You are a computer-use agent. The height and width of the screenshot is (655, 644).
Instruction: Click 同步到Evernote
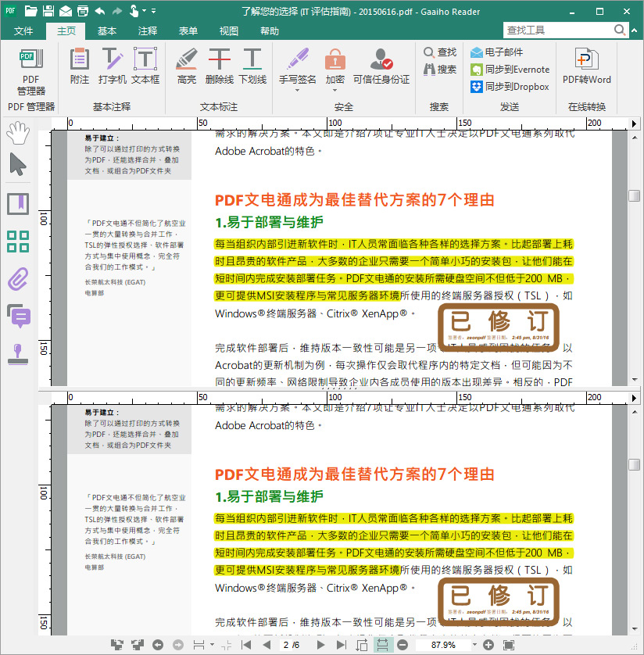coord(510,70)
